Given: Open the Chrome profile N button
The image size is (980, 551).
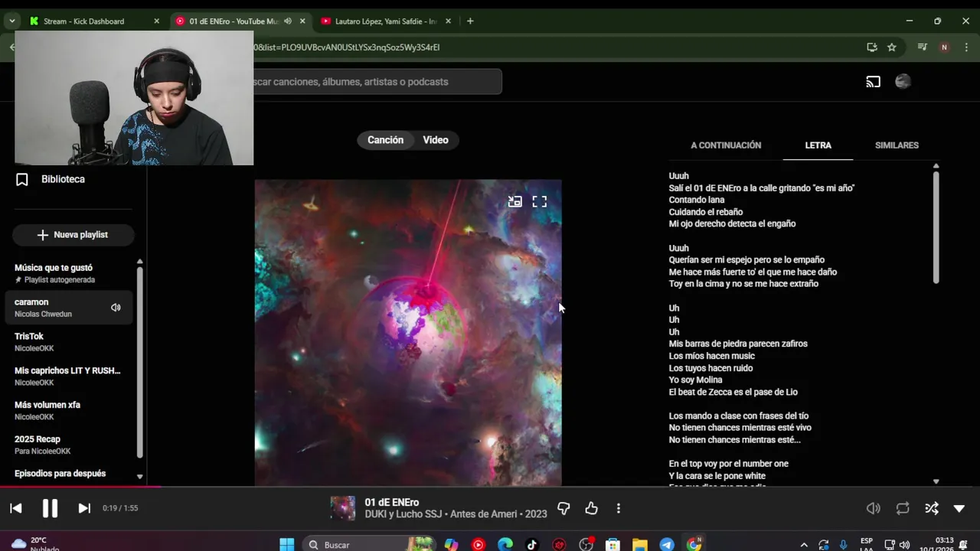Looking at the screenshot, I should (944, 47).
